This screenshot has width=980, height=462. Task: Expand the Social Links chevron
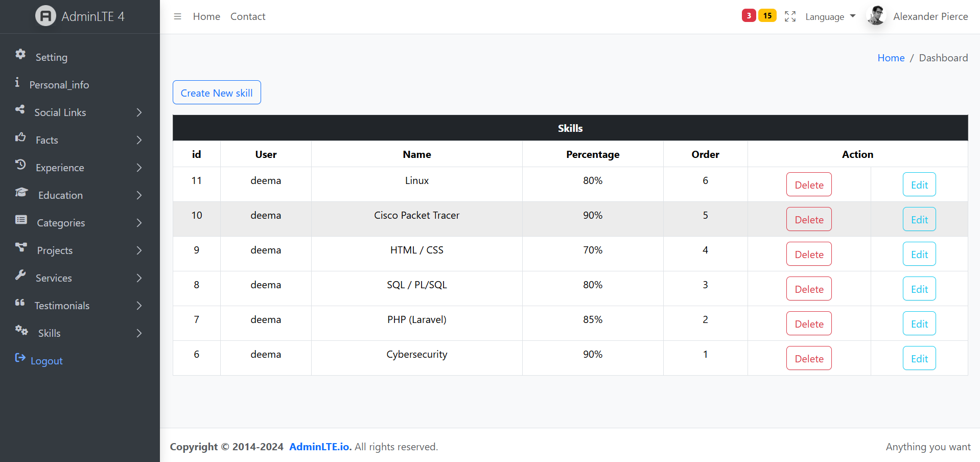tap(139, 112)
